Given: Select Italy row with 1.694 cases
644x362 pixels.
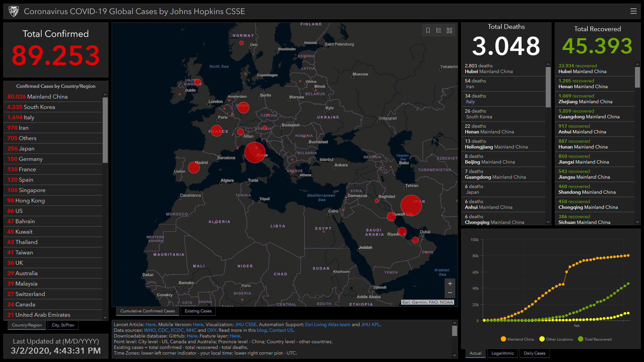Looking at the screenshot, I should pyautogui.click(x=53, y=117).
